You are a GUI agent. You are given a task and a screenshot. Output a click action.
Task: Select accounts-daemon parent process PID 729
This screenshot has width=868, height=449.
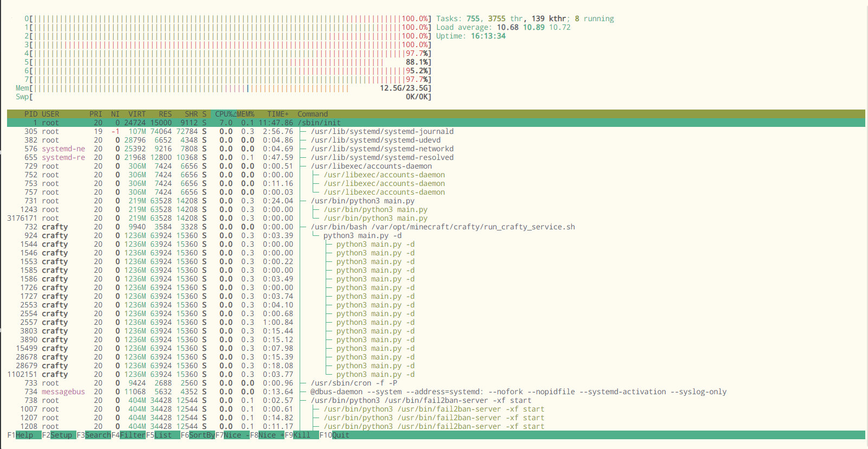pyautogui.click(x=436, y=166)
